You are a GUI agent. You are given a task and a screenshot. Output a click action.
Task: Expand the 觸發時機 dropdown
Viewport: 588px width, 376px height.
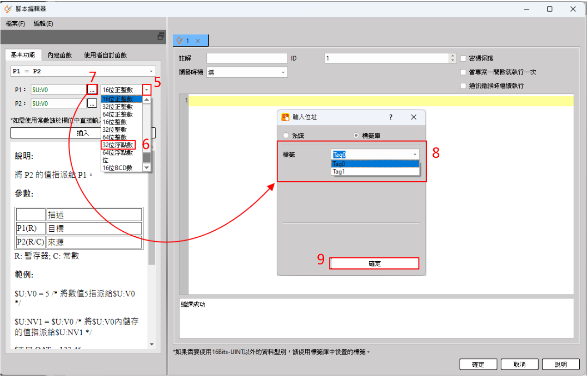click(283, 73)
